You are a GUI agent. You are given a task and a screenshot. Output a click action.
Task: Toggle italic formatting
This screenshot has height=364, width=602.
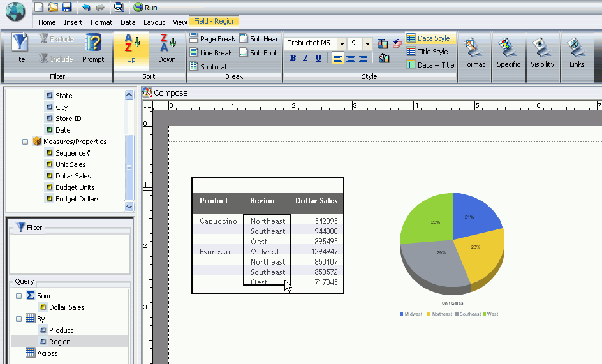point(305,58)
